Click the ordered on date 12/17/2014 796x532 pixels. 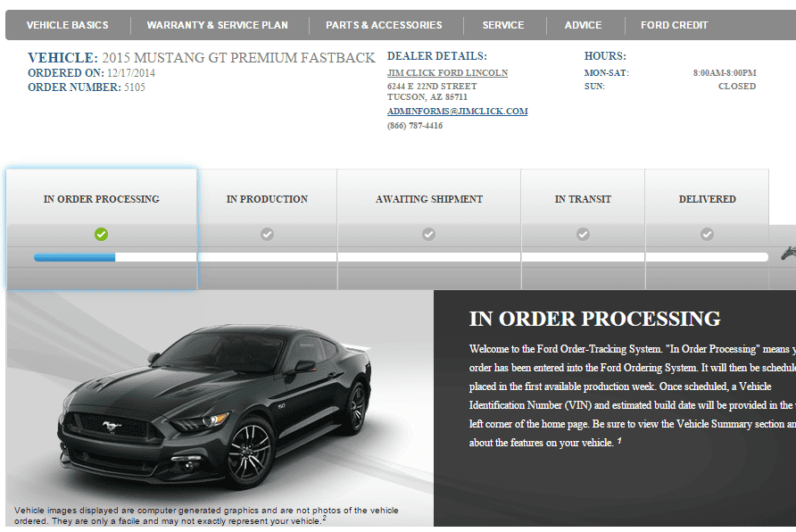point(131,73)
